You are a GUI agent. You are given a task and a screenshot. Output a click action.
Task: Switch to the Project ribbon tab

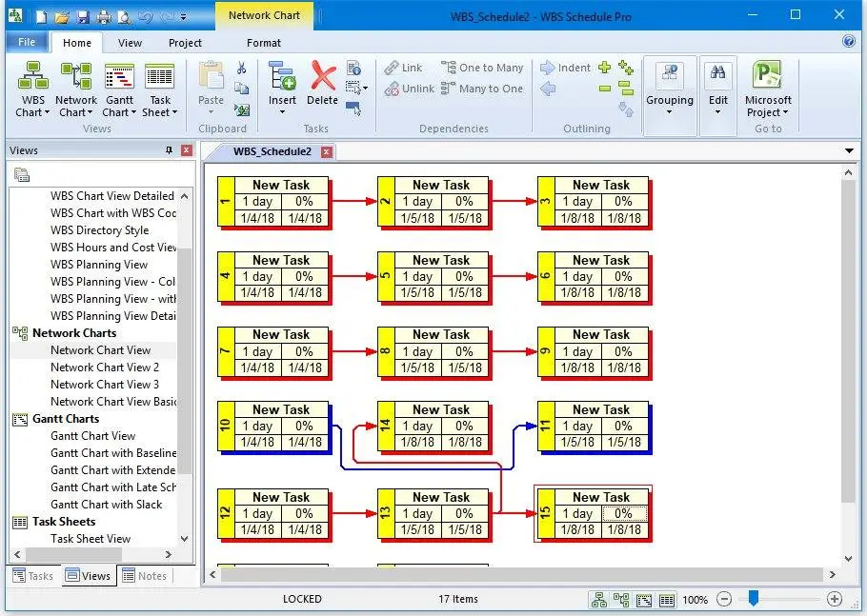point(185,43)
